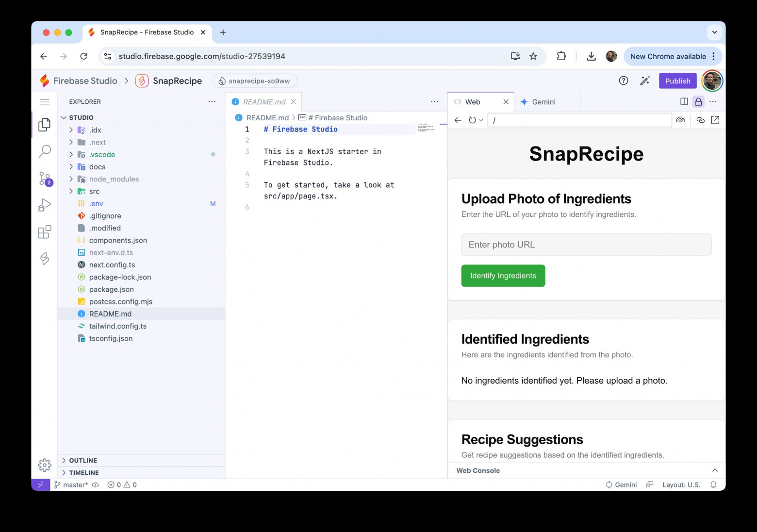This screenshot has height=532, width=757.
Task: Open Source Control view with 2 changes
Action: [x=45, y=178]
